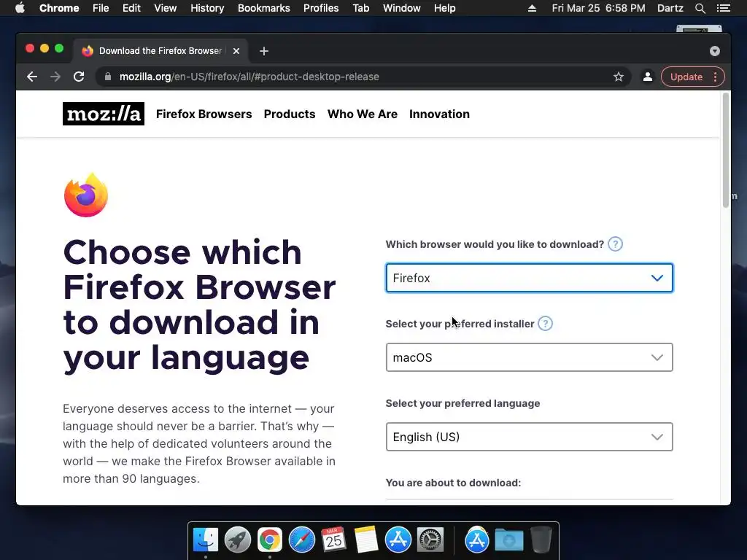Open the English (US) language dropdown
Image resolution: width=747 pixels, height=560 pixels.
point(530,437)
